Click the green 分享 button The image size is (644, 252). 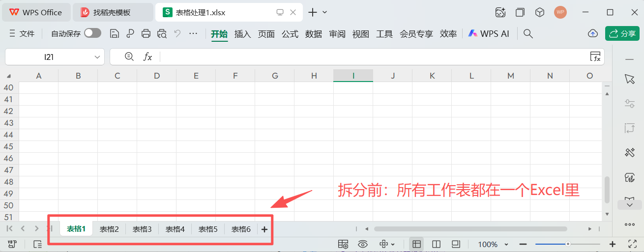click(622, 33)
